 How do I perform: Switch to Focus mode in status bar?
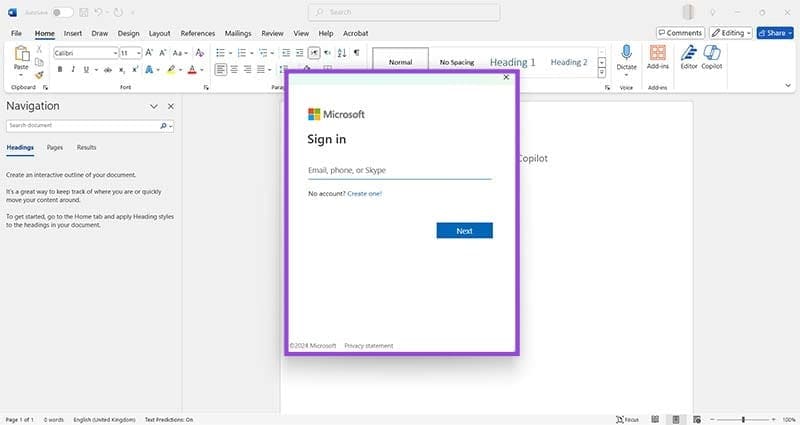pos(627,419)
